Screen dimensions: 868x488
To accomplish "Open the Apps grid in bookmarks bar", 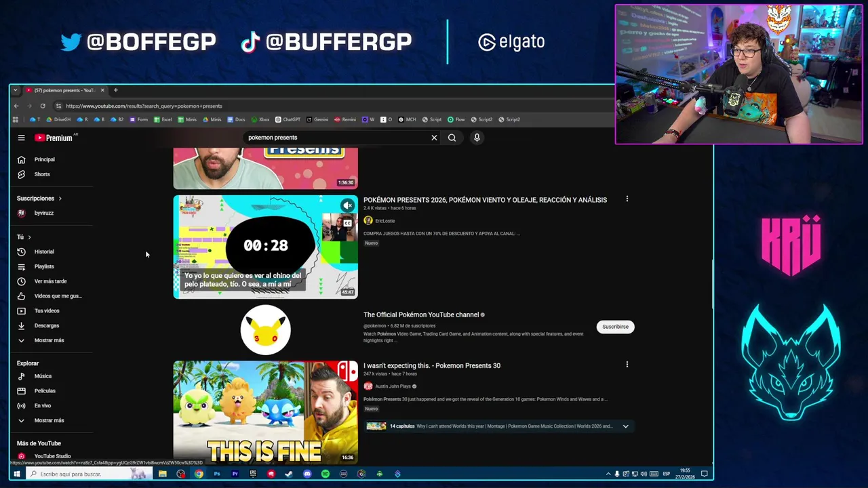I will [x=15, y=119].
